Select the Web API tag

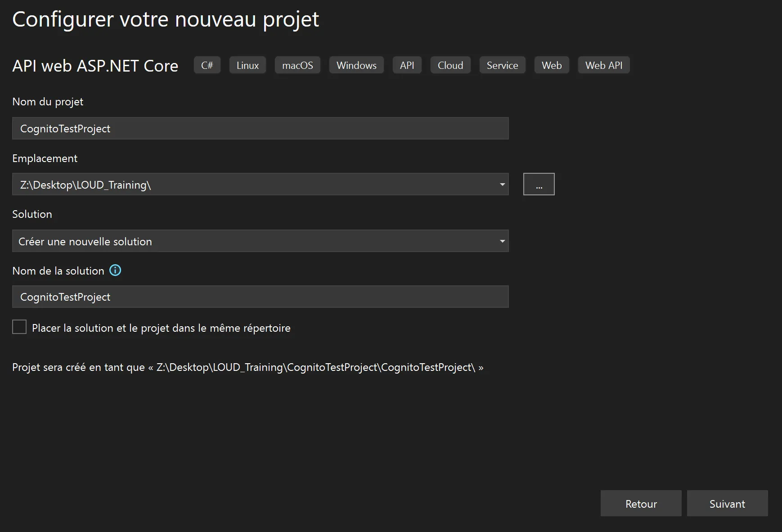point(604,65)
